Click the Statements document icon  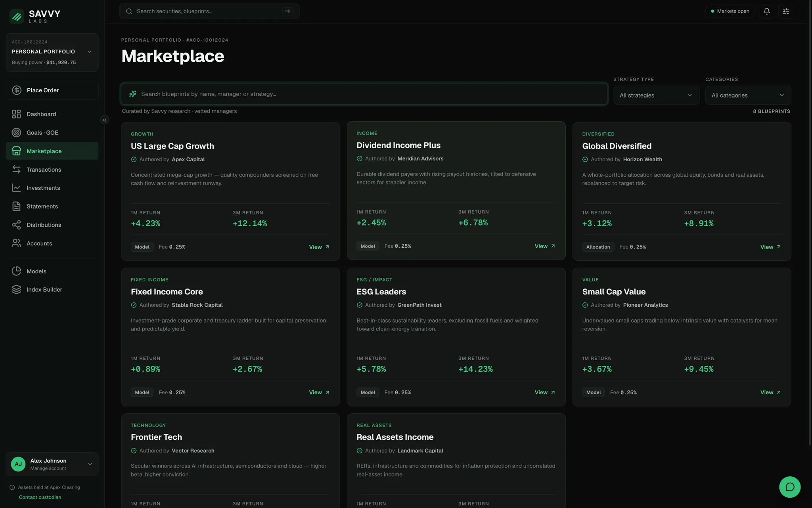(x=16, y=206)
